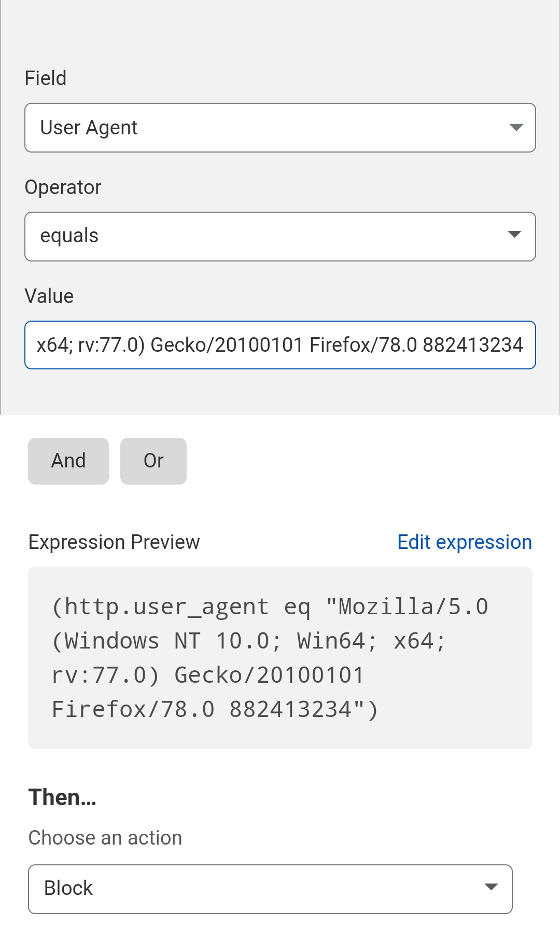Click the Then... heading
Image resolution: width=560 pixels, height=938 pixels.
pos(62,797)
